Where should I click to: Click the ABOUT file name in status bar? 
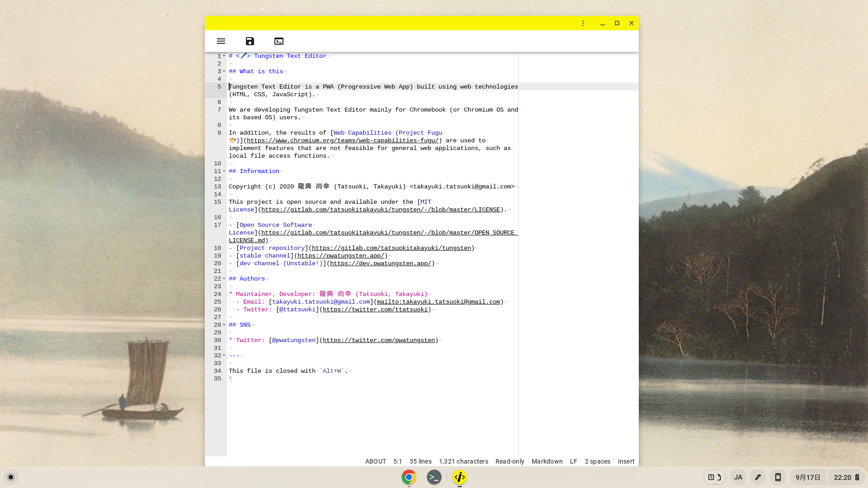(376, 461)
